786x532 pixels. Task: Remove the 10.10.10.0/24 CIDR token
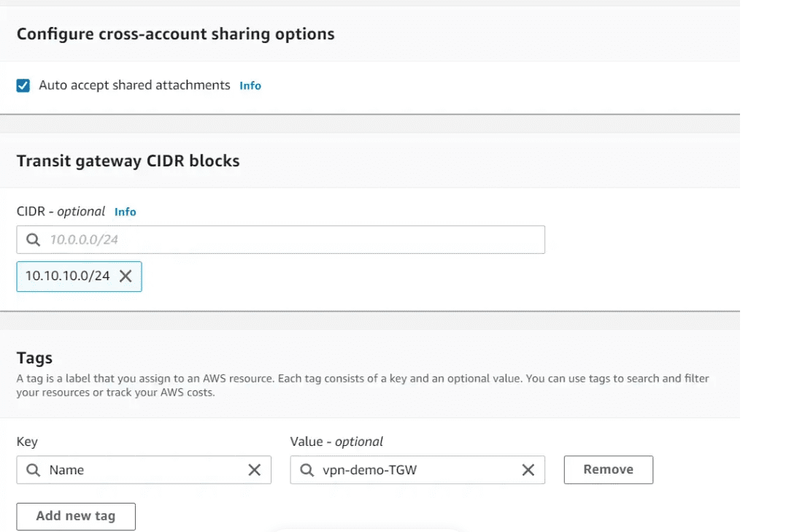point(126,276)
